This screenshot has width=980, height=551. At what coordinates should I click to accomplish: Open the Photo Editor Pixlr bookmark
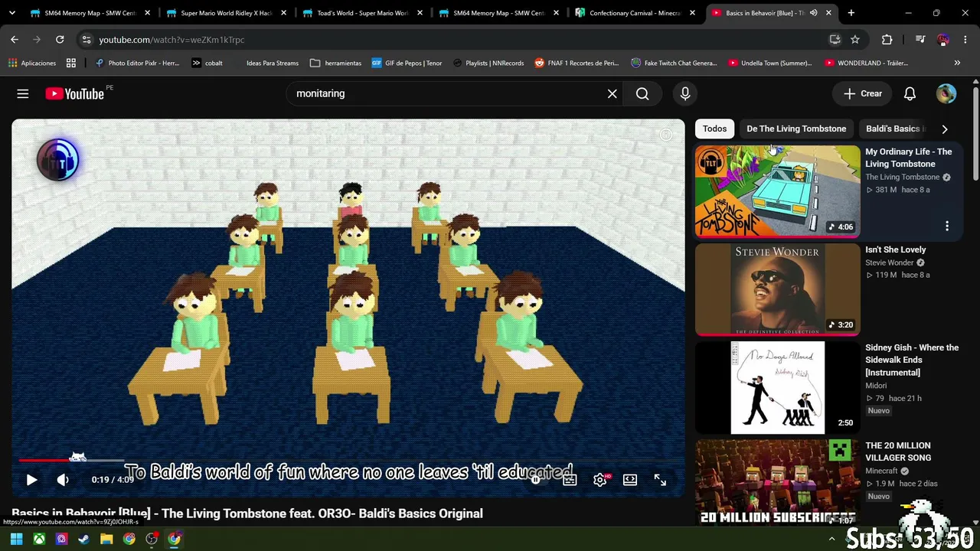[137, 63]
